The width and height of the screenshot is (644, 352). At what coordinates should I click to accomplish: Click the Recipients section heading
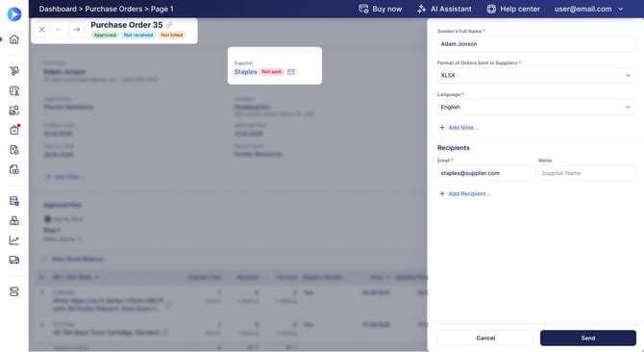click(x=454, y=148)
